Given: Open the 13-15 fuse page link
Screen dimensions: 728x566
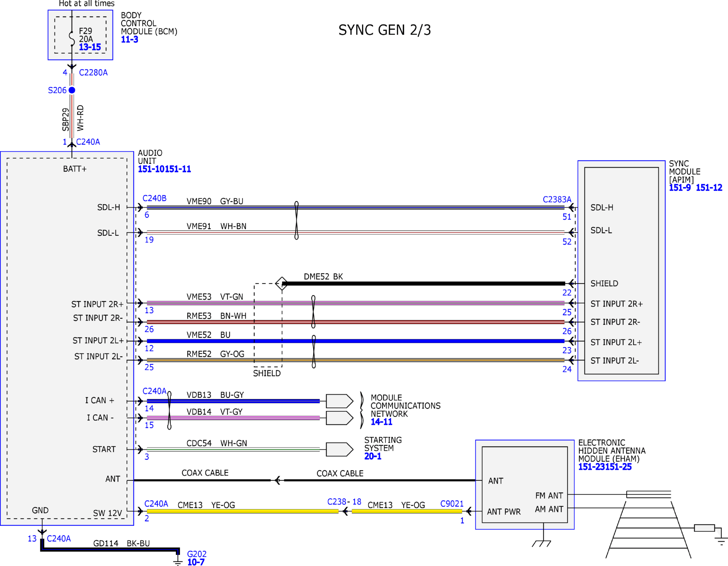Looking at the screenshot, I should point(90,47).
